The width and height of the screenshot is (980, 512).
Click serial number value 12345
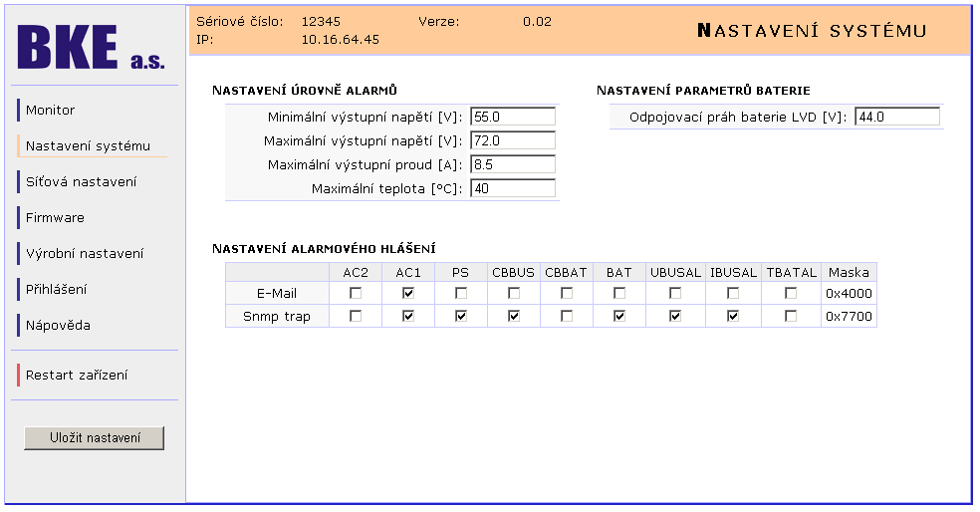click(x=321, y=21)
